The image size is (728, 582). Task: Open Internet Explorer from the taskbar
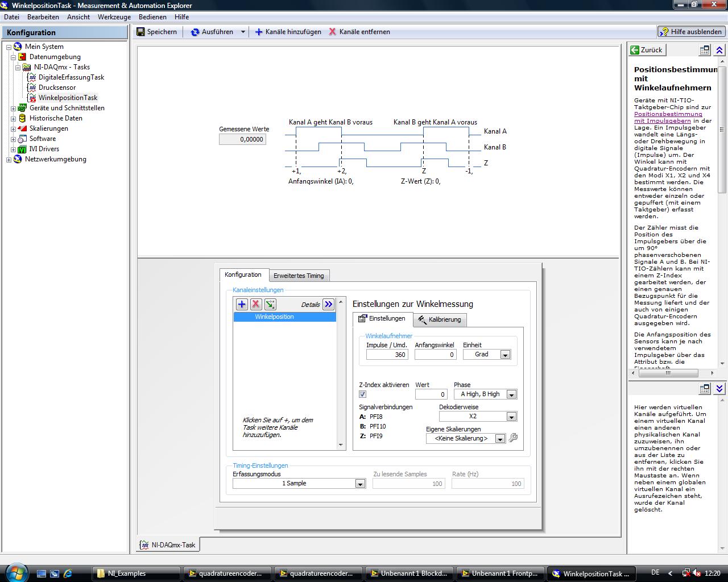[x=68, y=573]
